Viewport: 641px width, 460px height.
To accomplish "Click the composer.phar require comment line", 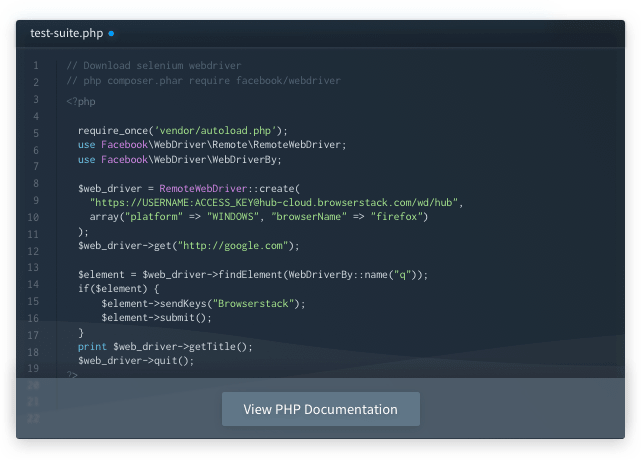I will [x=203, y=81].
